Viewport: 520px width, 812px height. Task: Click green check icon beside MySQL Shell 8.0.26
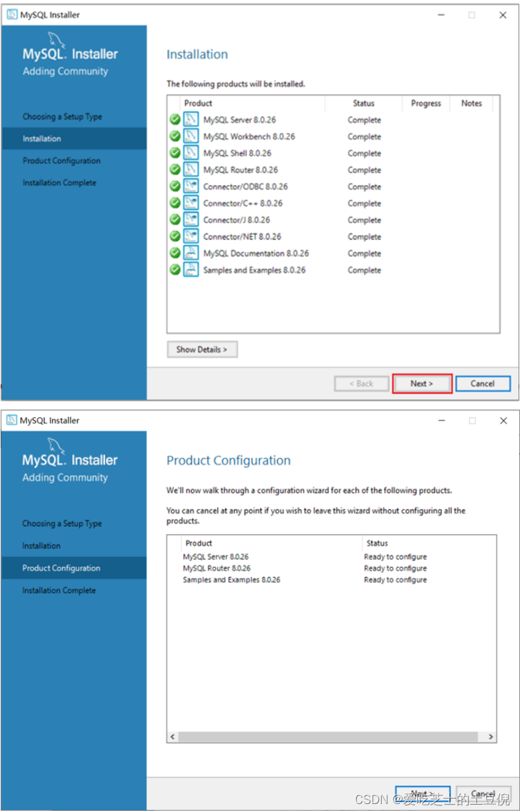pyautogui.click(x=175, y=153)
